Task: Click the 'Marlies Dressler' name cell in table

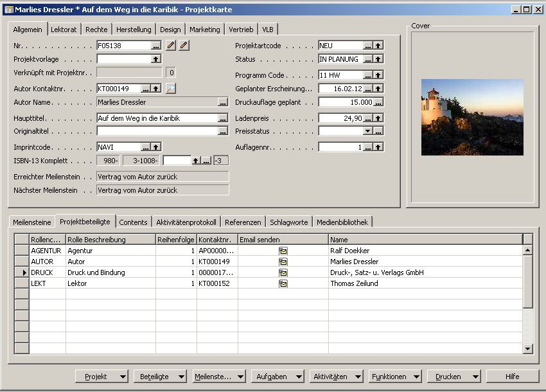Action: pos(425,262)
